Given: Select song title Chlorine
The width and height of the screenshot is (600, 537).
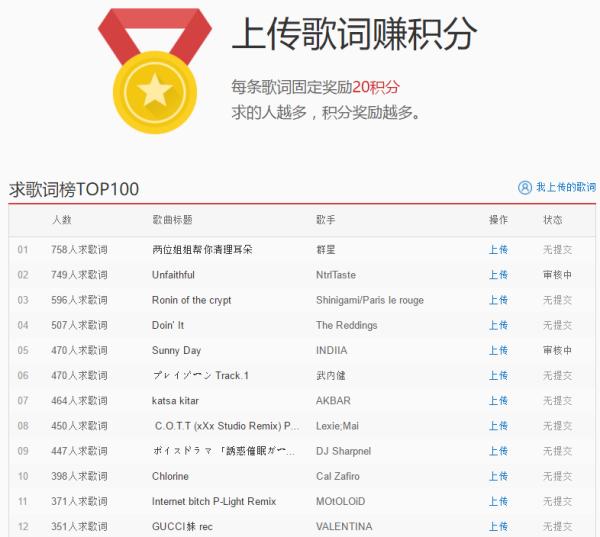Looking at the screenshot, I should (x=170, y=477).
